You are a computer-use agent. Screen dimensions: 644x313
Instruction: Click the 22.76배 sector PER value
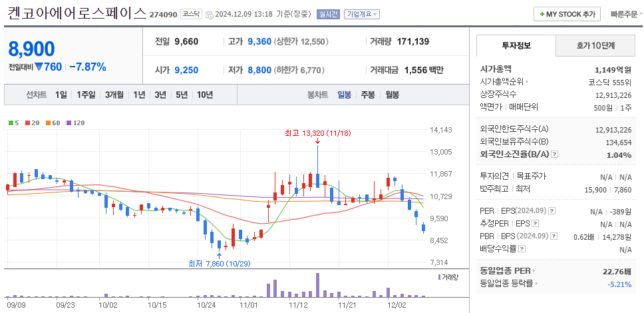pos(617,271)
